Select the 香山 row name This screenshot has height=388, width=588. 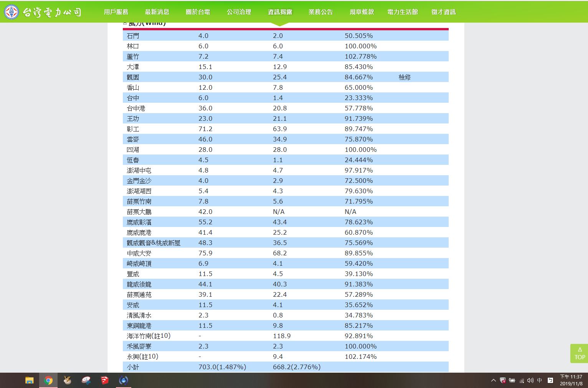[133, 87]
